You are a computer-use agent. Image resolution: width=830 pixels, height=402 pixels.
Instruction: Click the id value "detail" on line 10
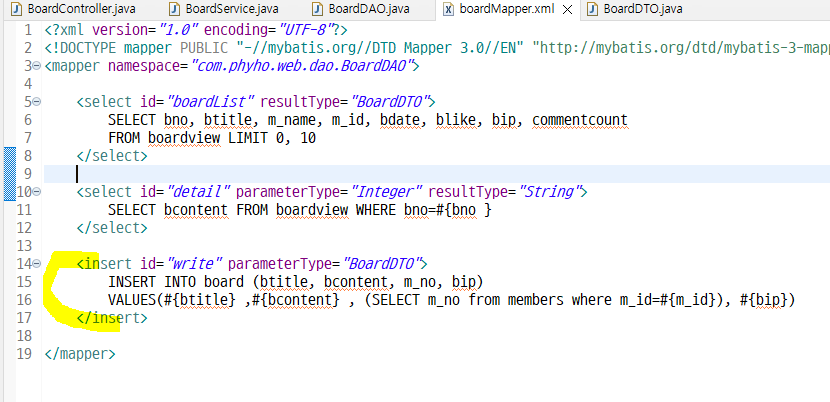(x=199, y=192)
